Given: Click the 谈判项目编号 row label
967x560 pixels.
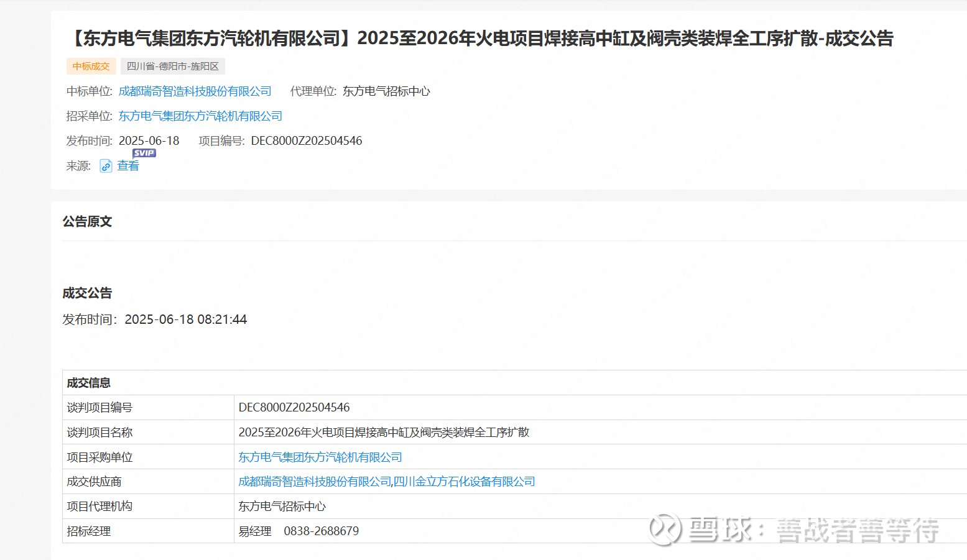Looking at the screenshot, I should pos(99,408).
